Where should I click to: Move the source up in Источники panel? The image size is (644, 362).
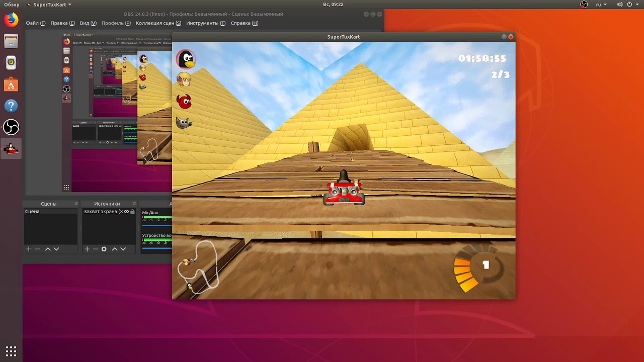coord(115,249)
